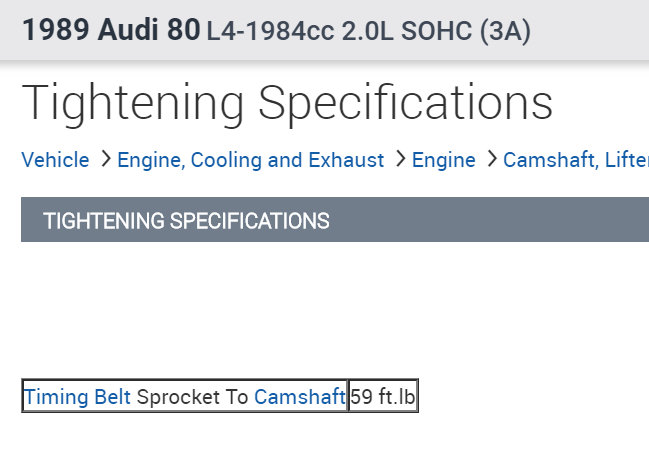Viewport: 649px width, 476px height.
Task: Click chevron after Engine, Cooling and Exhaust
Action: (398, 159)
